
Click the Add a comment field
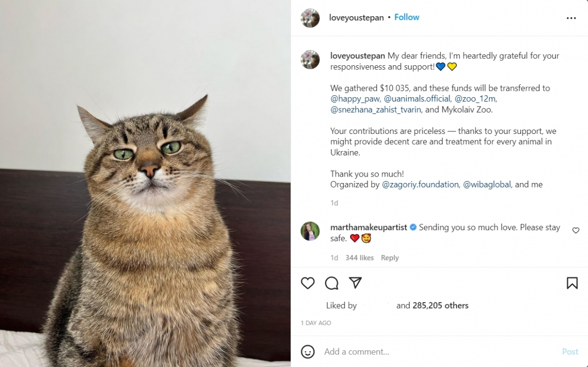click(x=436, y=351)
